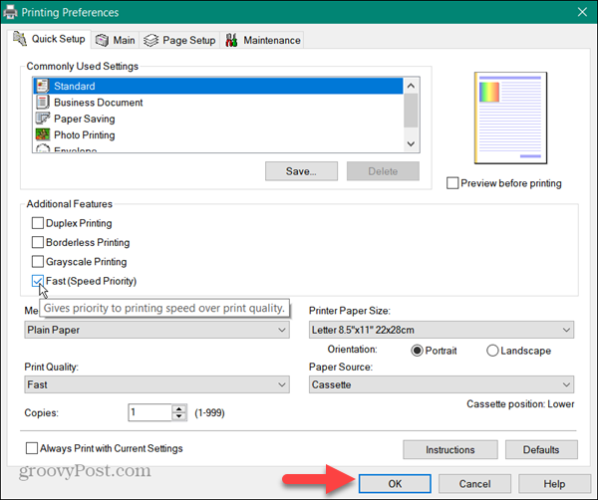Click the Cancel button
This screenshot has width=598, height=500.
coord(474,484)
